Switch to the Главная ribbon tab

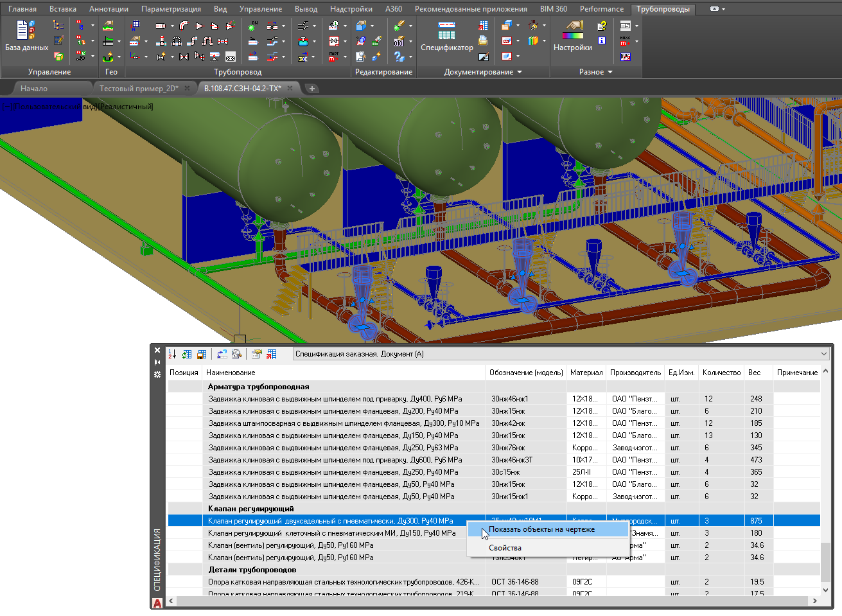22,9
